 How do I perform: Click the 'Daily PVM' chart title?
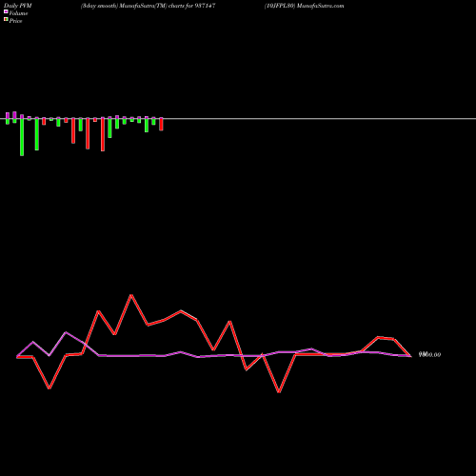[18, 6]
